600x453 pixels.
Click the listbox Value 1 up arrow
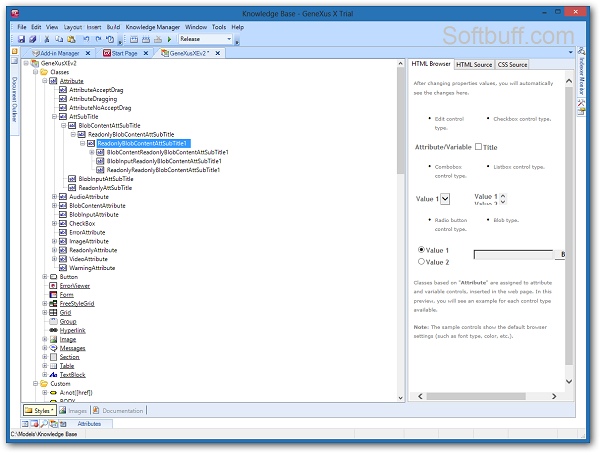click(x=503, y=196)
